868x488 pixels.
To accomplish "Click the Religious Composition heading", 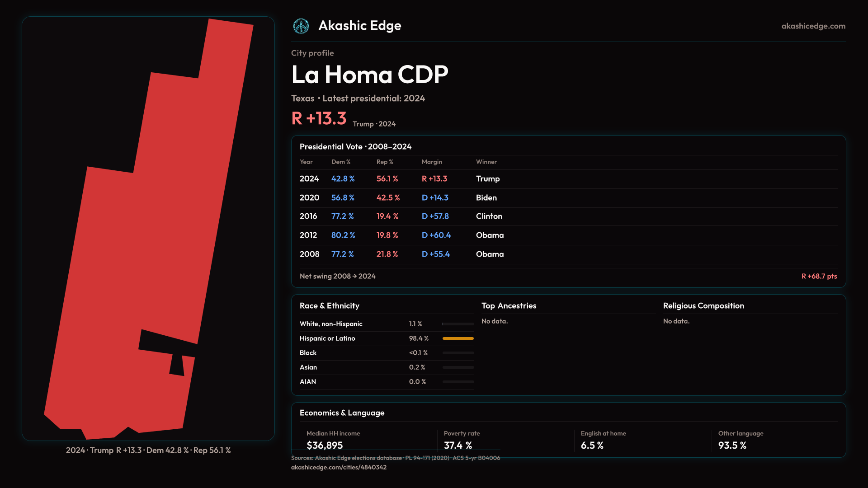I will click(x=703, y=306).
